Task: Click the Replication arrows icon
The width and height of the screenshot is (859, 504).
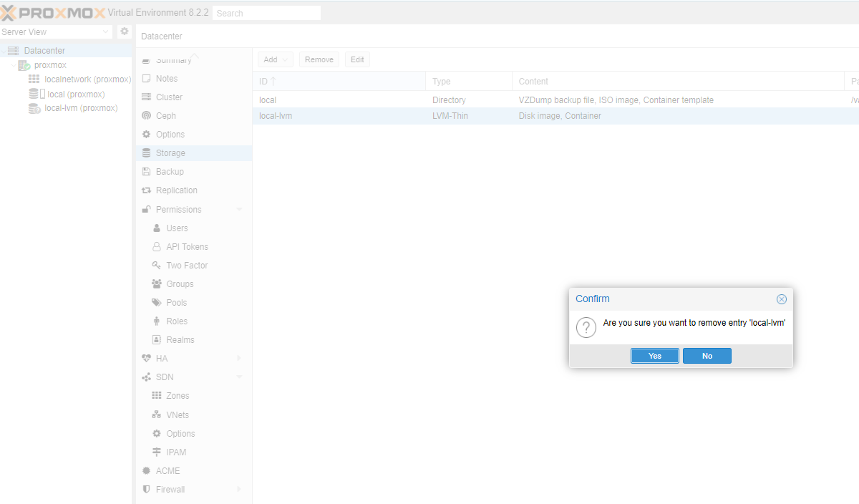Action: click(x=147, y=190)
